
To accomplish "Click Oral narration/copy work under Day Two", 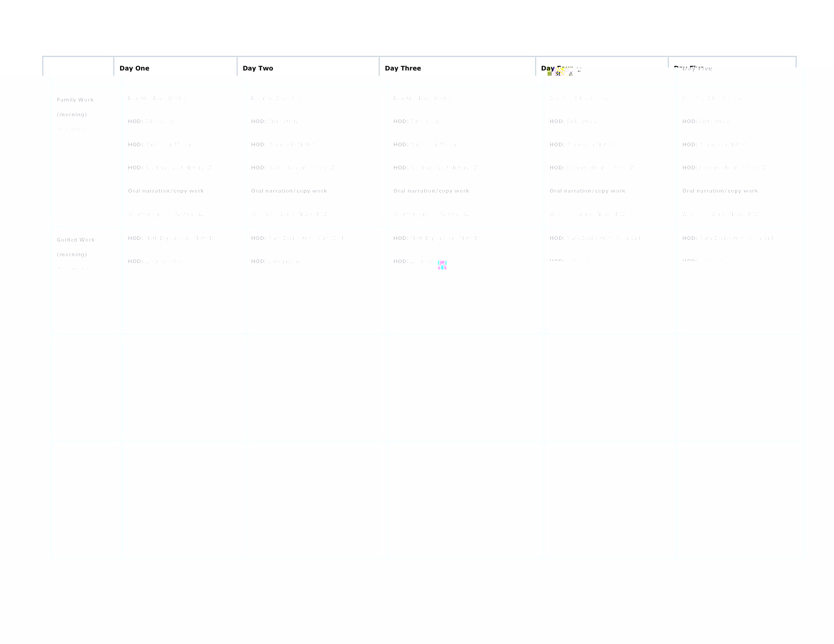I will coord(289,191).
